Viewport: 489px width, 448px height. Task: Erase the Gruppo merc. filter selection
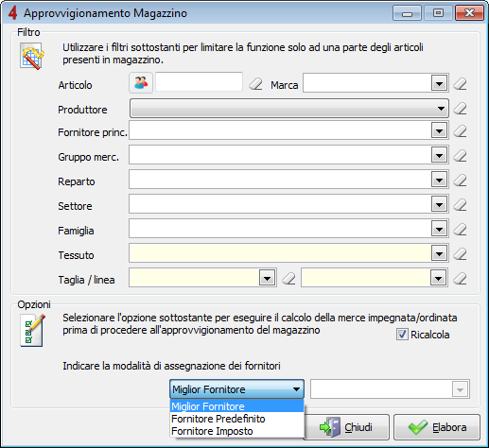(460, 155)
